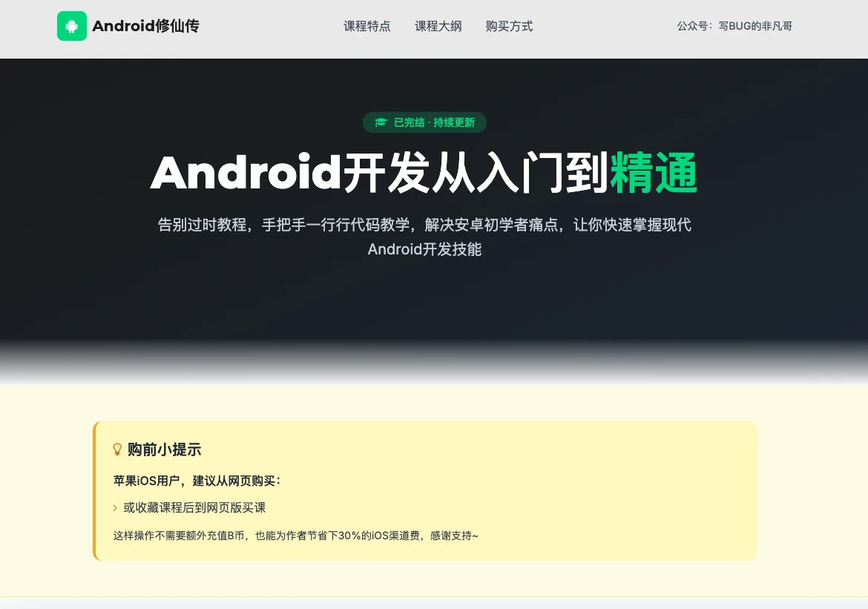The width and height of the screenshot is (868, 609).
Task: Click subtitle starting with 告别过时教程
Action: tap(424, 237)
